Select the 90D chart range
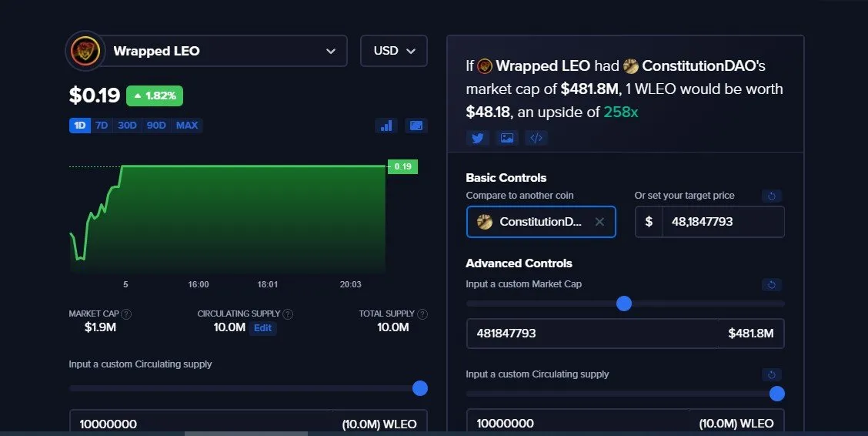This screenshot has height=436, width=868. click(156, 126)
